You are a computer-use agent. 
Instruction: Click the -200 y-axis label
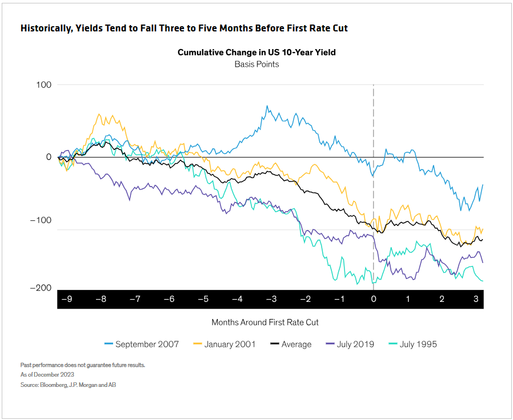41,288
